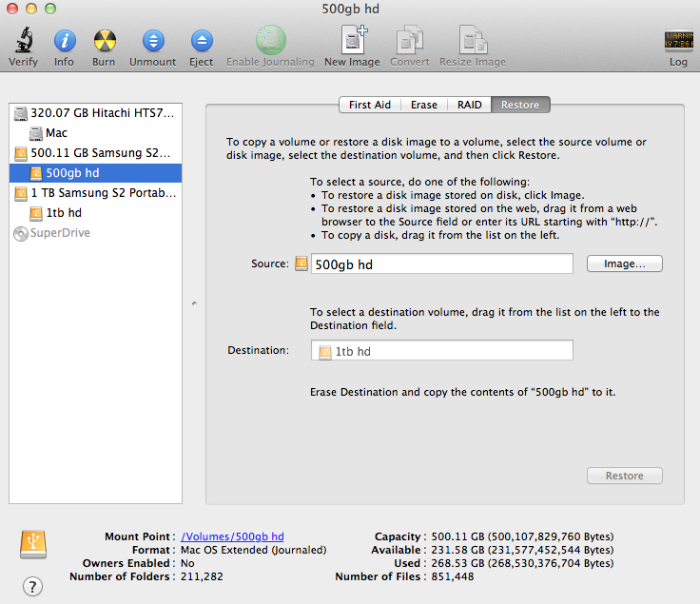Select the 1tb hd volume in sidebar
Screen dimensions: 700x604
coord(95,213)
